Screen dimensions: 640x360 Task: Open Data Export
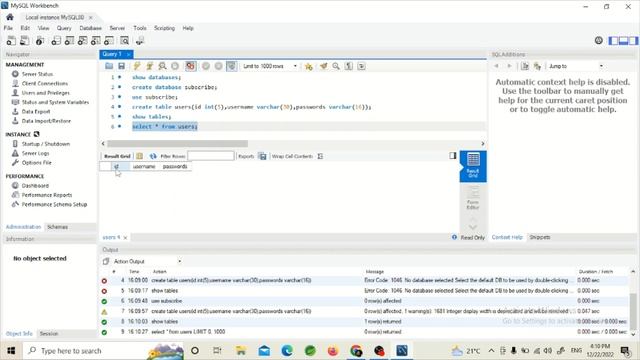36,111
